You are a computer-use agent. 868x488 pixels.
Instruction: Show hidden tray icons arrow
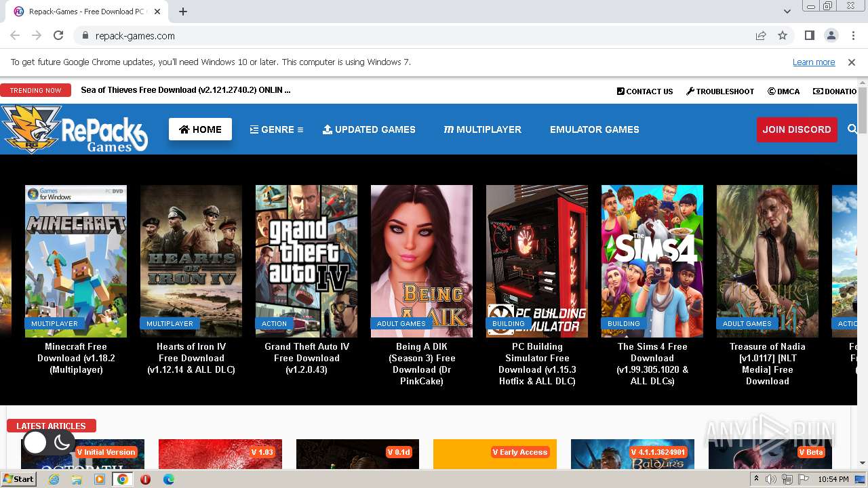pyautogui.click(x=757, y=479)
